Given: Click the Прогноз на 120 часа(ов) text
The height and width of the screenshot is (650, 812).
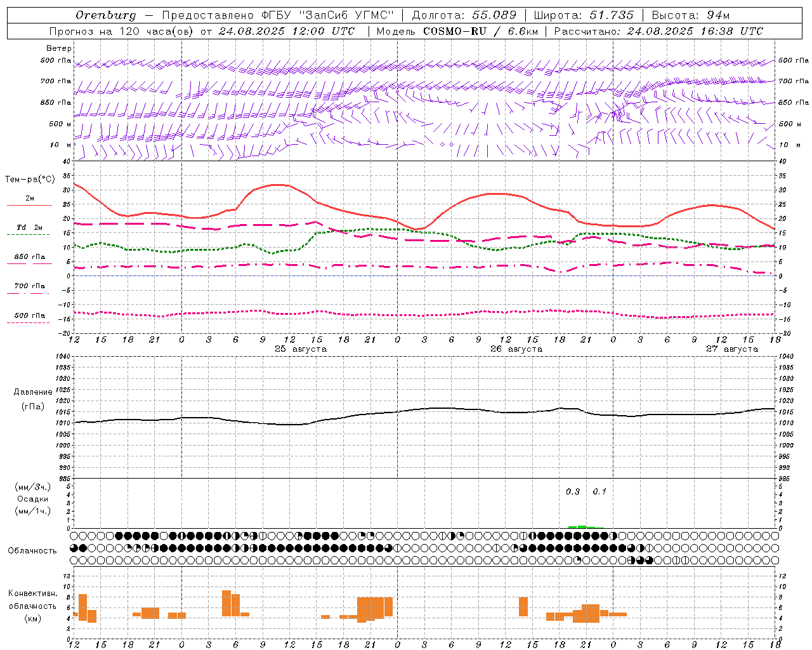Looking at the screenshot, I should coord(122,31).
